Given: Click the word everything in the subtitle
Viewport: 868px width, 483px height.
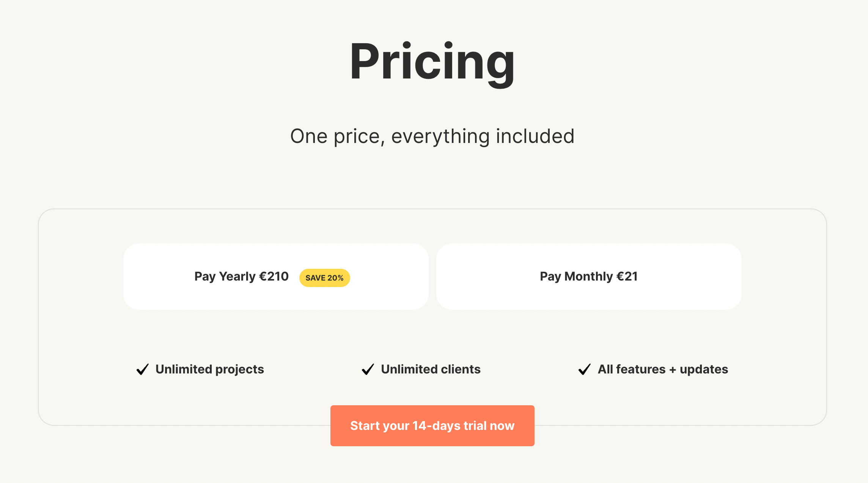Looking at the screenshot, I should click(x=440, y=136).
